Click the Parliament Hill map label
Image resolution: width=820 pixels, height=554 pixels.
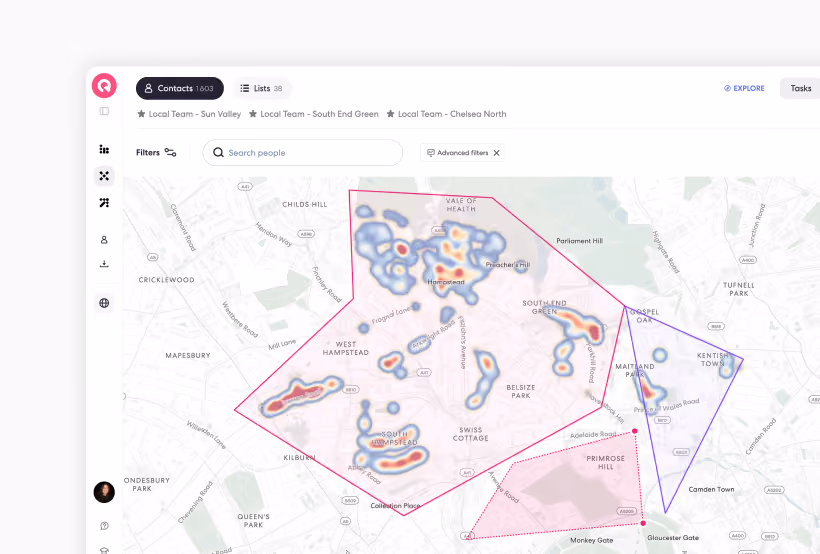pyautogui.click(x=579, y=241)
